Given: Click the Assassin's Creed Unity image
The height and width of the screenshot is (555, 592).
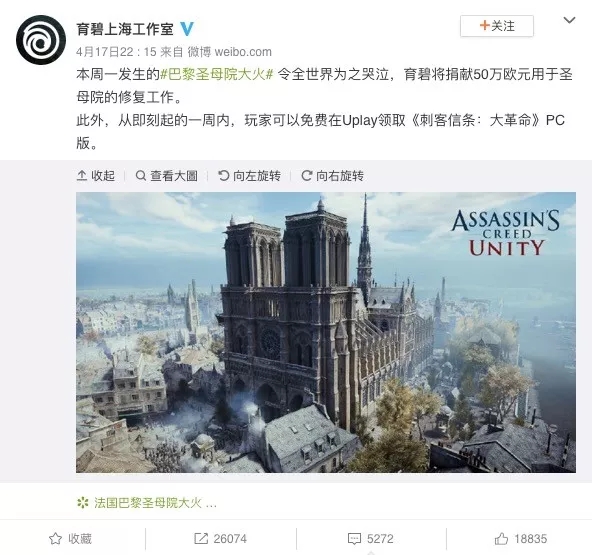Looking at the screenshot, I should point(326,332).
